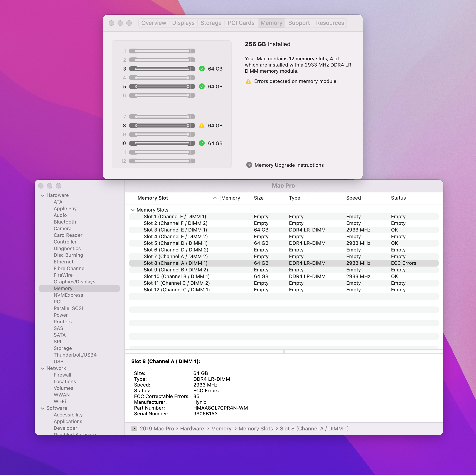Click the Mac Pro icon in the path bar
Viewport: 476px width, 475px height.
[134, 429]
